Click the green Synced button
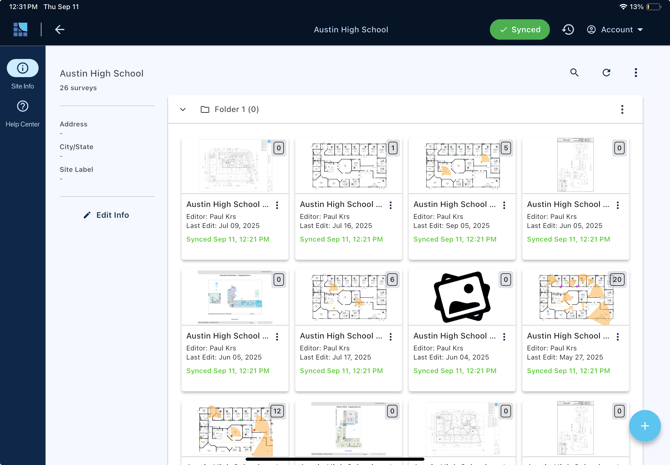Screen dimensions: 670x465 click(520, 29)
